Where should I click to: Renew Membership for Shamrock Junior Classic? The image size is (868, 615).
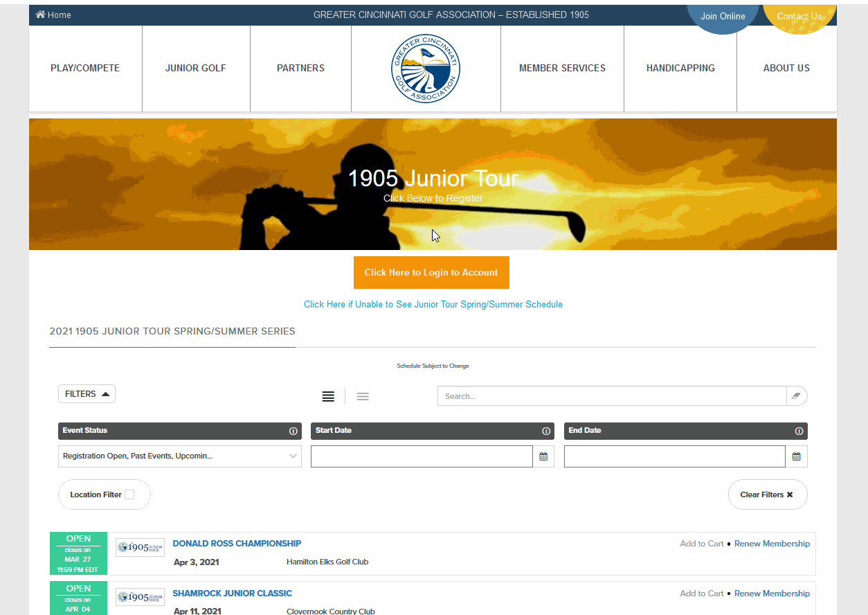772,594
